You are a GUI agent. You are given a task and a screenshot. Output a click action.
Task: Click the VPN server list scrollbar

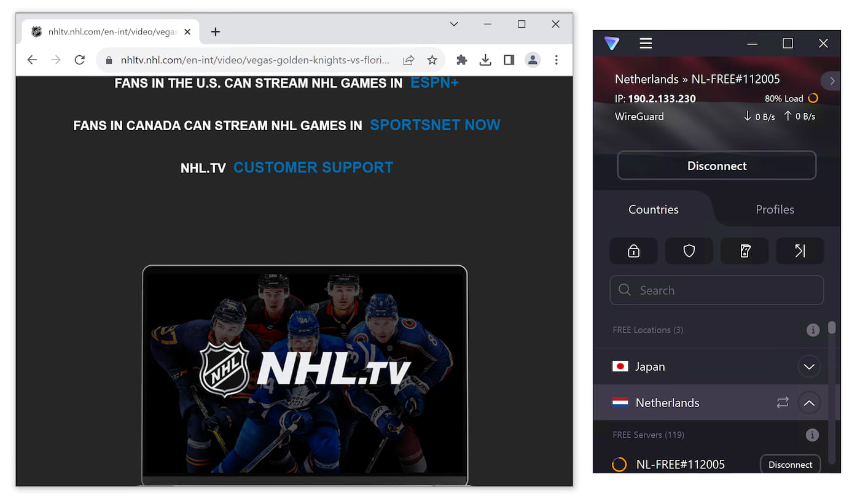(832, 327)
